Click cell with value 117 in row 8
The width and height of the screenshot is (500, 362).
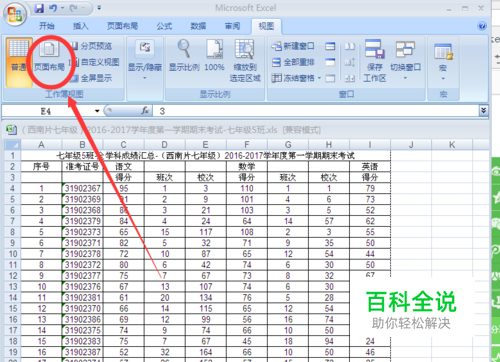tap(206, 232)
